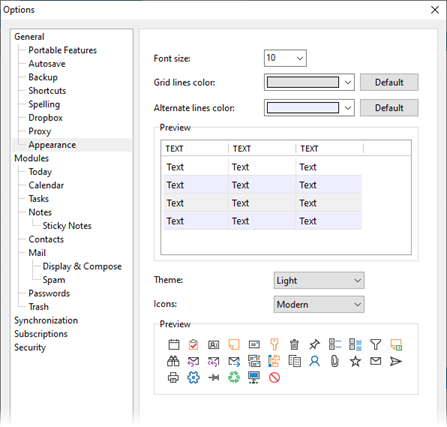Open Subscriptions options
447x427 pixels.
coord(41,334)
